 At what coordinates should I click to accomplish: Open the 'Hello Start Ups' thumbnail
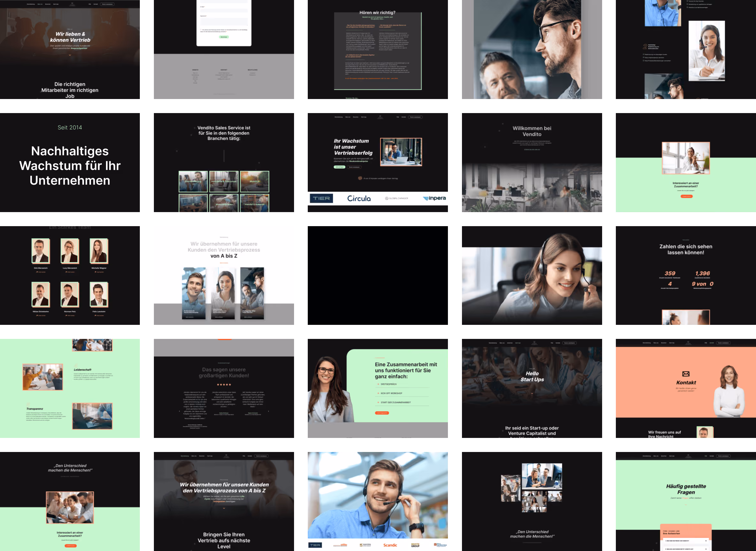pyautogui.click(x=532, y=388)
